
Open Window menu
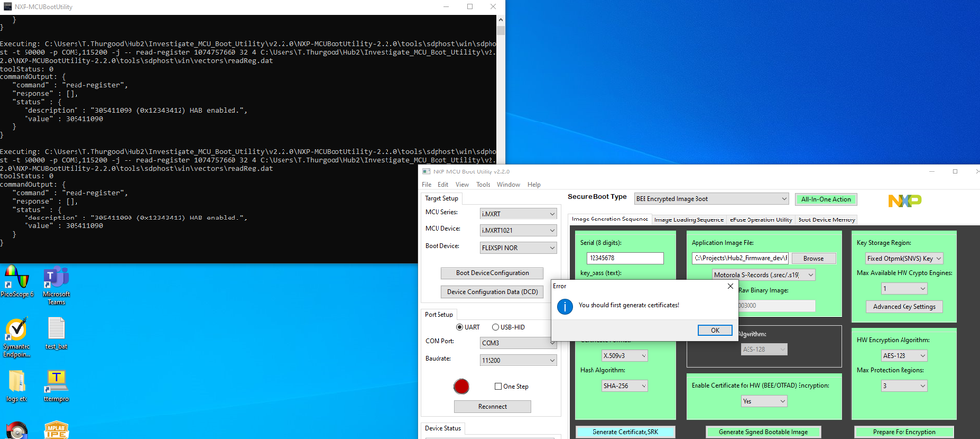[508, 185]
